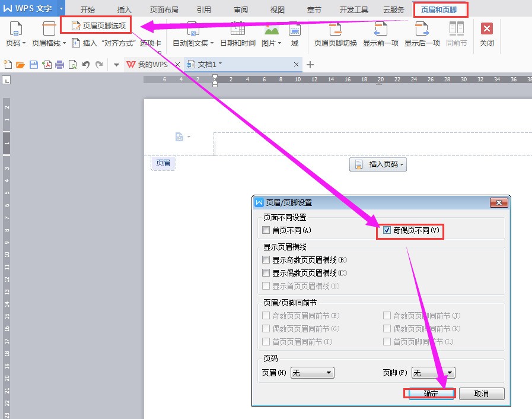Click 显示后一项 show next icon
532x419 pixels.
click(422, 33)
